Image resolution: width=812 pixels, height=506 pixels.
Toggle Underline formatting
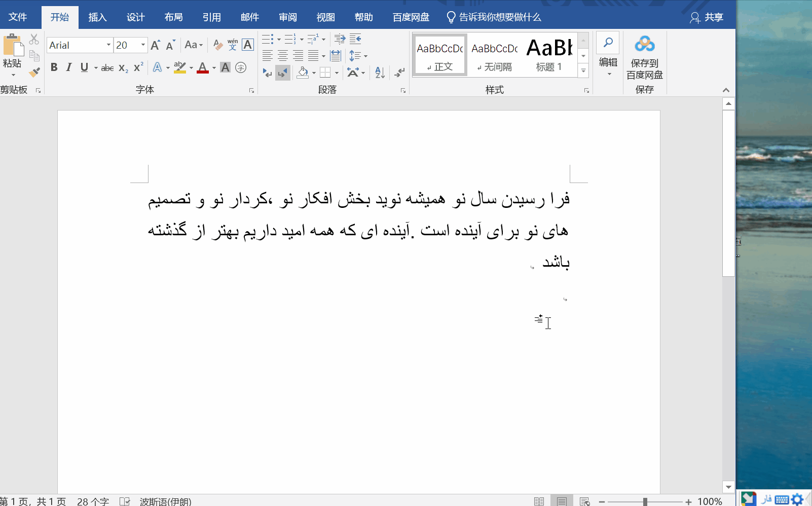(84, 67)
